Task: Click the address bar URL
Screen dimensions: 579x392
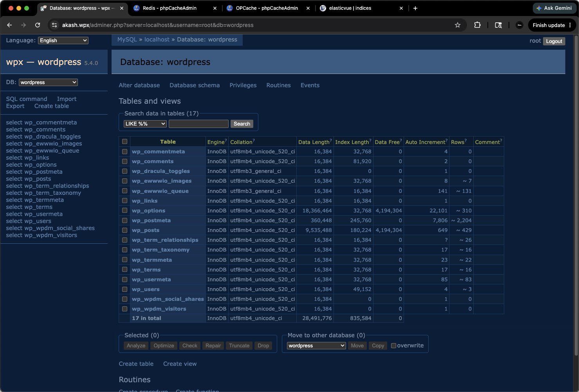Action: click(x=158, y=25)
